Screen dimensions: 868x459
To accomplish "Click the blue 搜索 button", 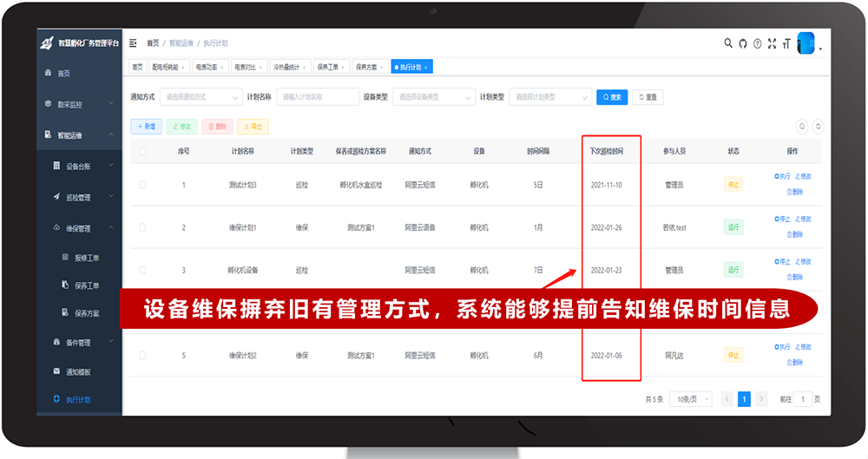I will [x=612, y=97].
